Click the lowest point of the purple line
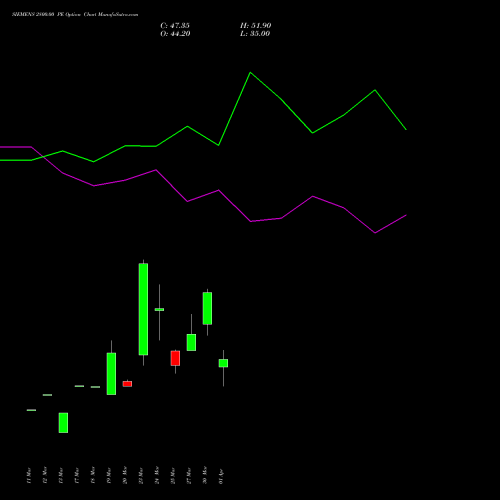Image resolution: width=500 pixels, height=500 pixels. click(375, 233)
